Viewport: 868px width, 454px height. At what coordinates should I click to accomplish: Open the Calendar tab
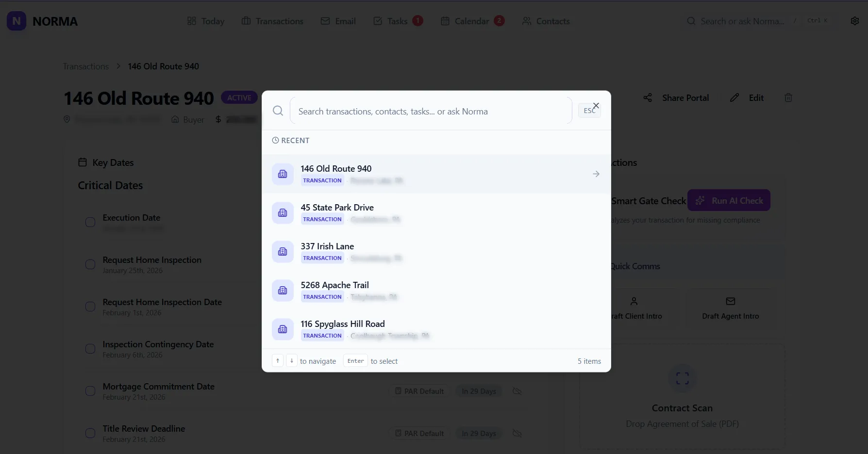(471, 21)
